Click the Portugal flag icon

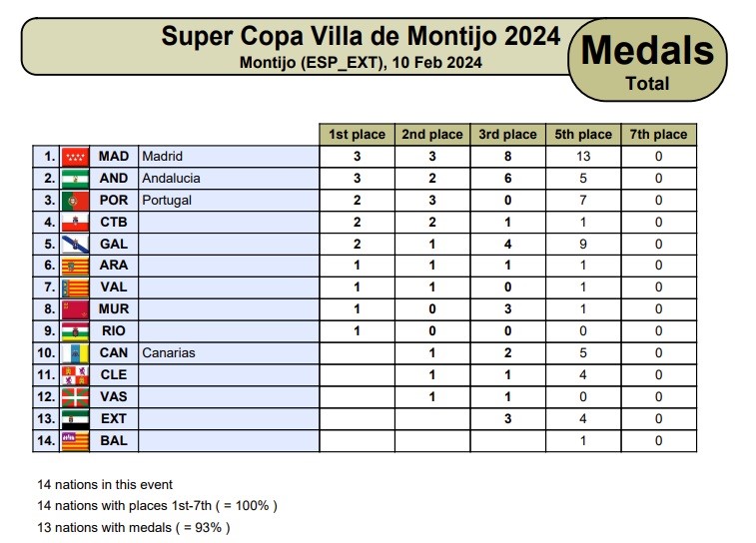[x=76, y=201]
